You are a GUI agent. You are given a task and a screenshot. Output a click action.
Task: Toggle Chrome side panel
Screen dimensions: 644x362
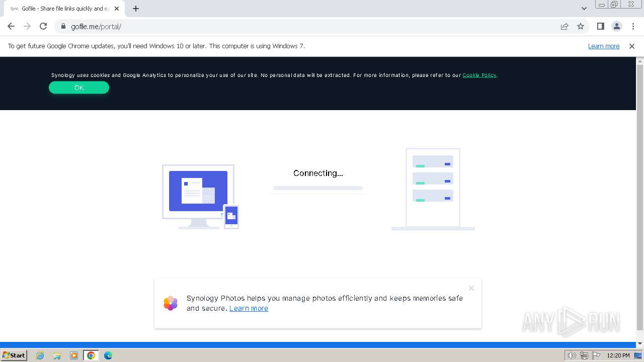[600, 26]
